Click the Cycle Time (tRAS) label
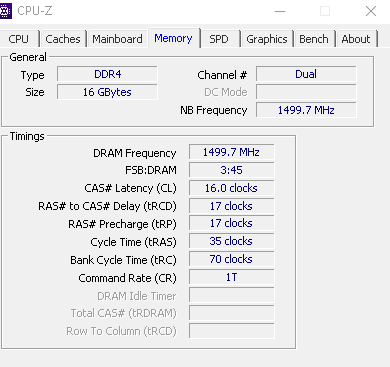This screenshot has width=390, height=367. point(133,242)
